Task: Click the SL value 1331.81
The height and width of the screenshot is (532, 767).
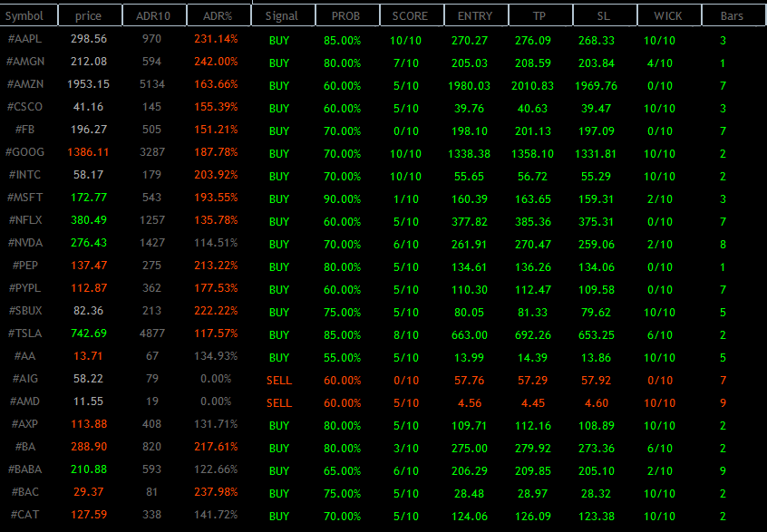Action: point(597,153)
